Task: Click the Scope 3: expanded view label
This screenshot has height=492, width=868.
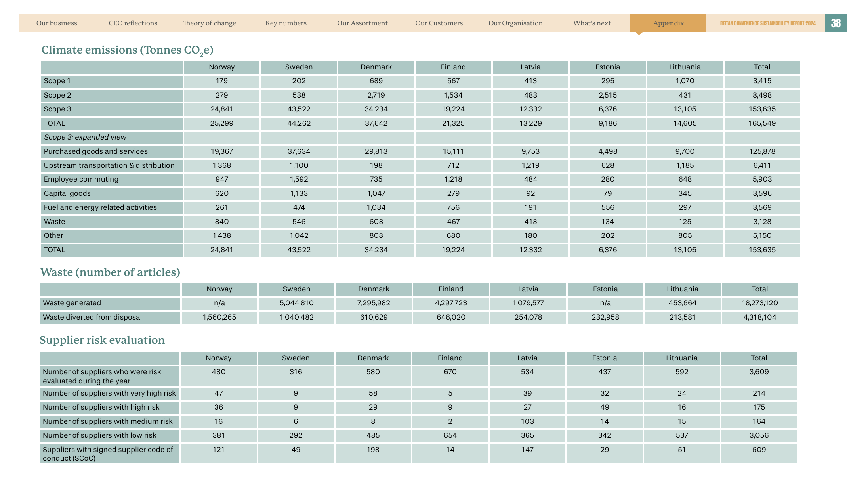Action: 112,137
